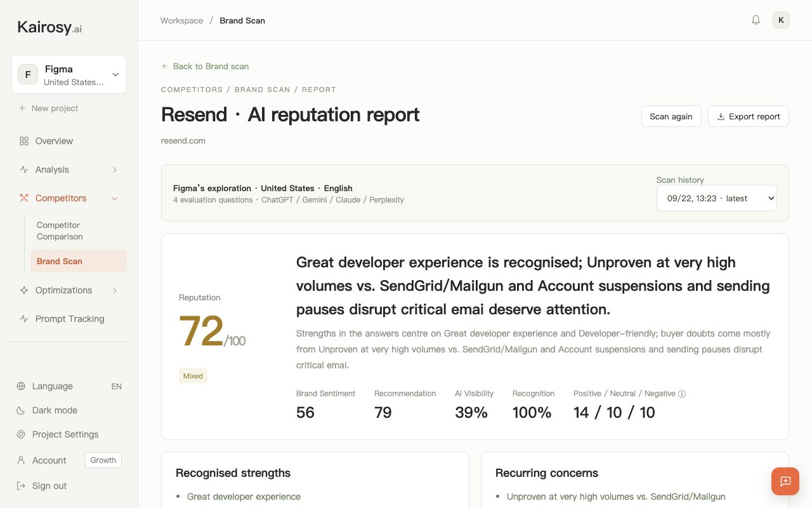Click the Optimizations sparkle icon
The height and width of the screenshot is (508, 812).
coord(24,290)
